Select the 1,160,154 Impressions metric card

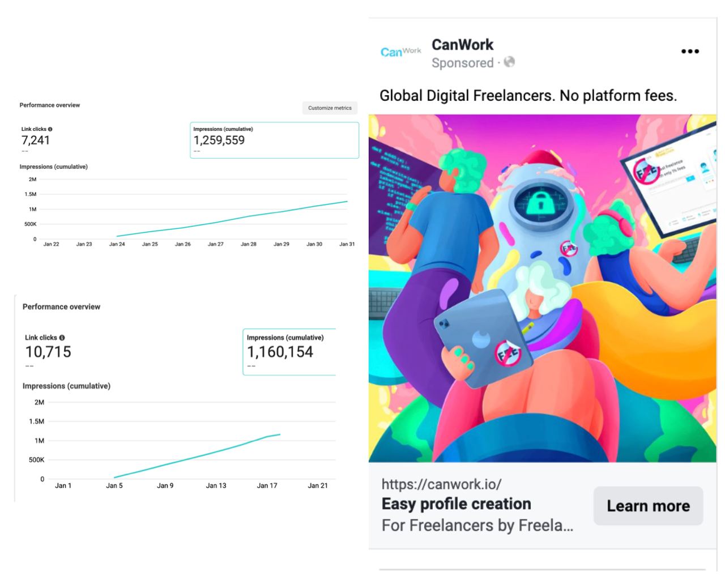point(289,352)
